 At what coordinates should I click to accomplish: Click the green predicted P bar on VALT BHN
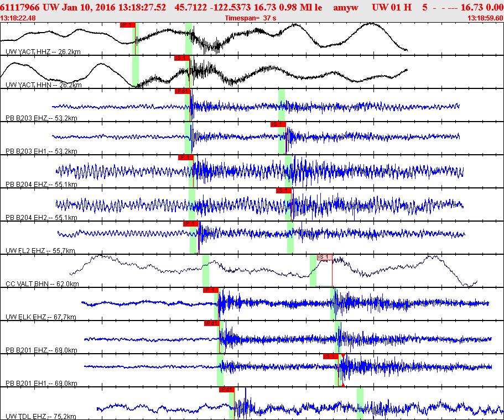pos(206,270)
